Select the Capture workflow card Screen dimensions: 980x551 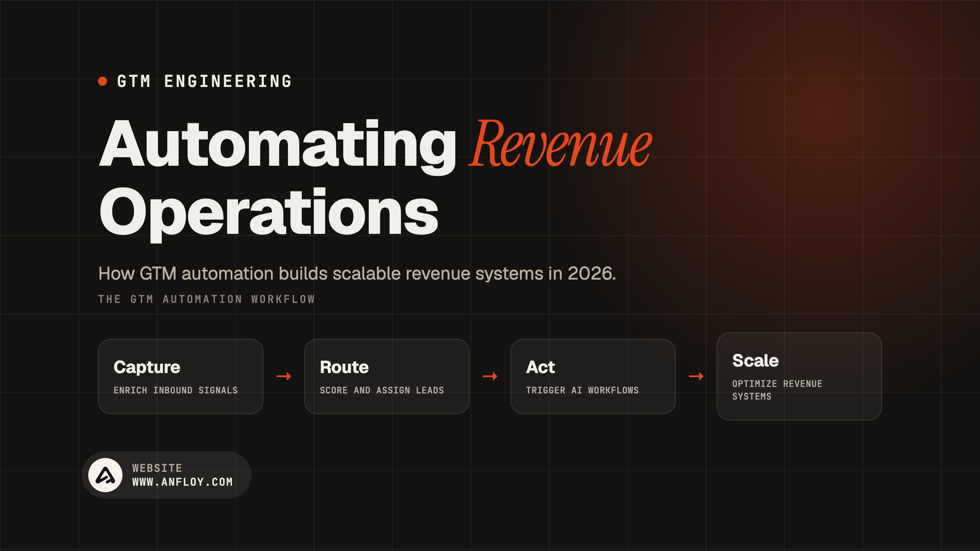[x=180, y=376]
